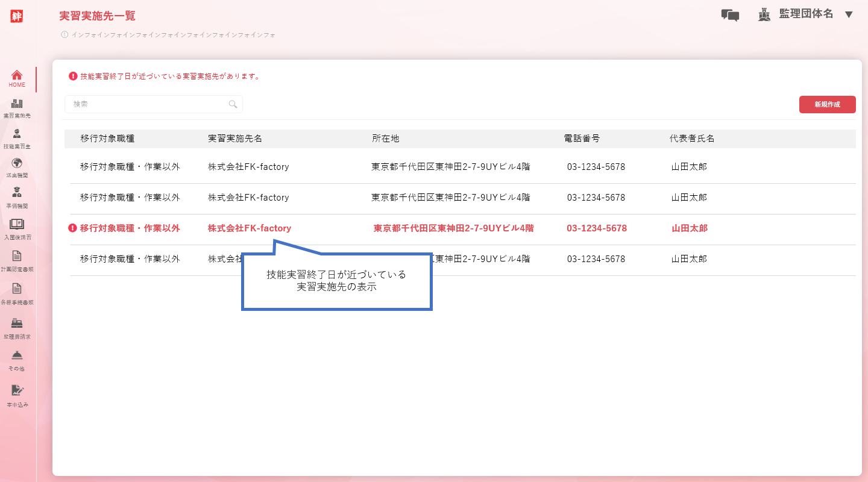Click the search magnifier icon

(x=233, y=104)
